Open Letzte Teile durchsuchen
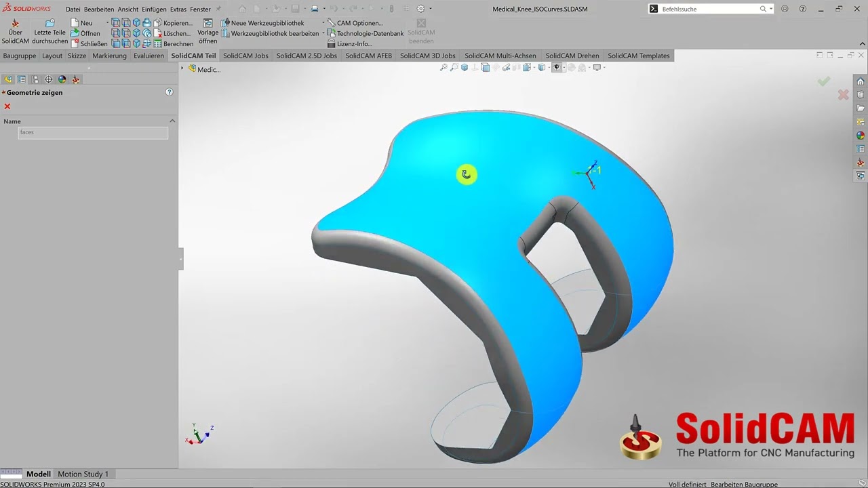This screenshot has width=868, height=488. [50, 32]
